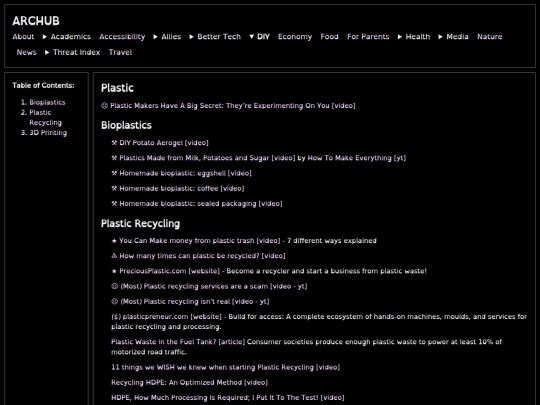
Task: Select the Plastic Recycling section heading
Action: click(140, 224)
